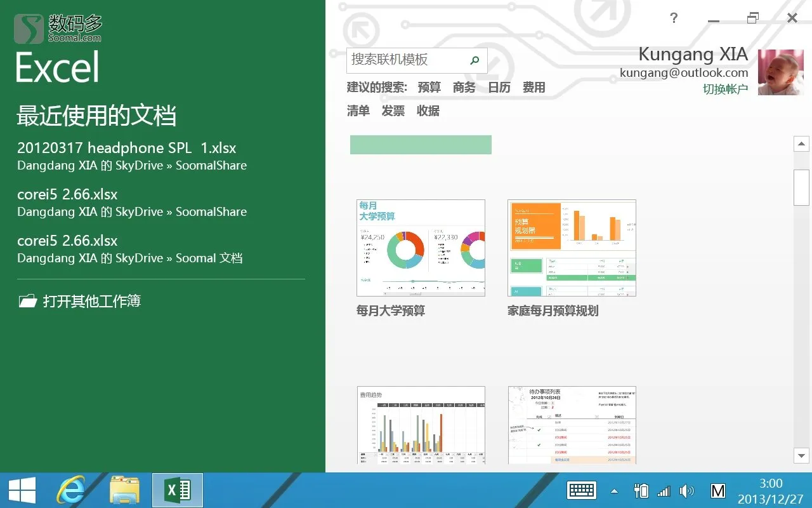Select suggested search 发票
The height and width of the screenshot is (508, 812).
[x=393, y=111]
